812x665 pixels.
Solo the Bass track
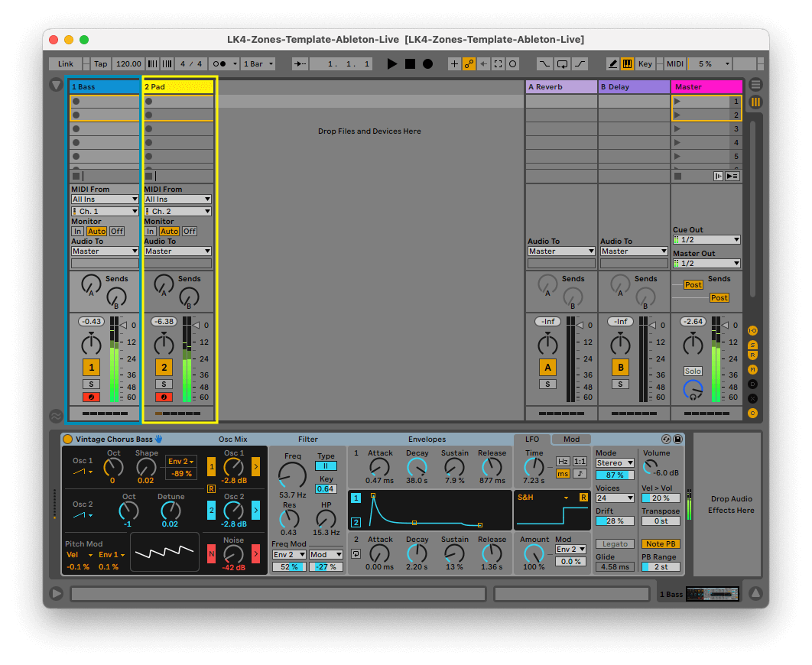point(91,384)
